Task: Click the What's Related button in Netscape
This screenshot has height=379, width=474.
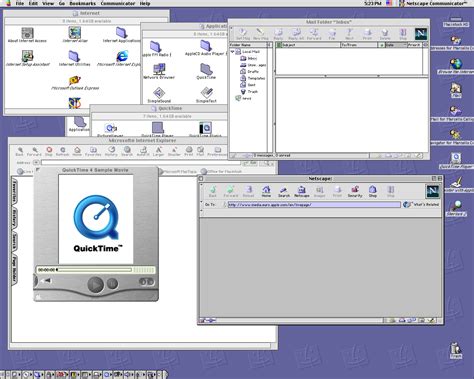Action: click(421, 204)
